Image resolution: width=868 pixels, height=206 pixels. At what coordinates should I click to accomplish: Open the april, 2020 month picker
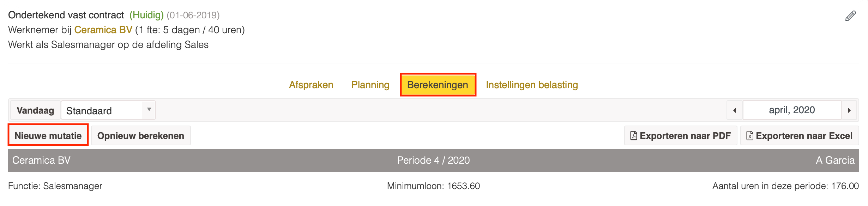click(x=792, y=110)
